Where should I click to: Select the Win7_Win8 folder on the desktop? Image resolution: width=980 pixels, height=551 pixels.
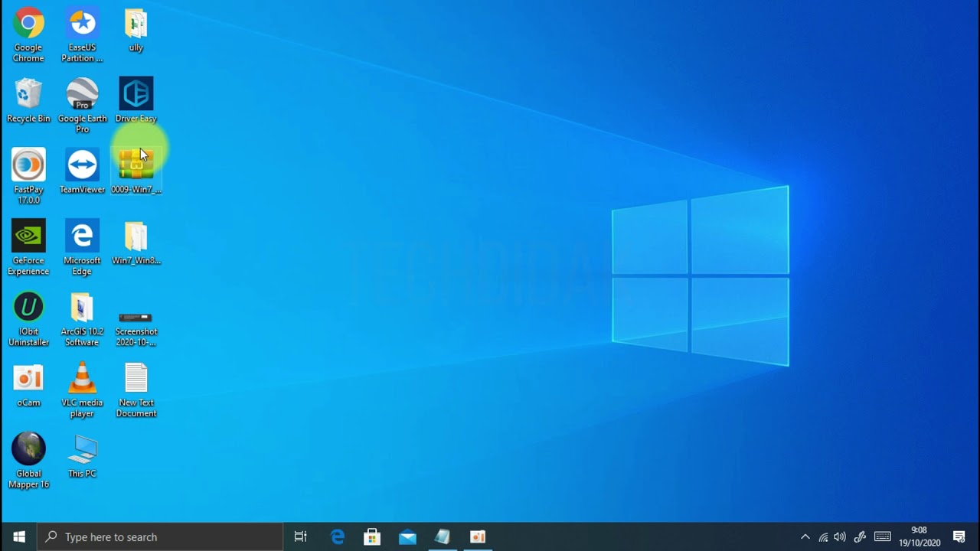(x=136, y=243)
